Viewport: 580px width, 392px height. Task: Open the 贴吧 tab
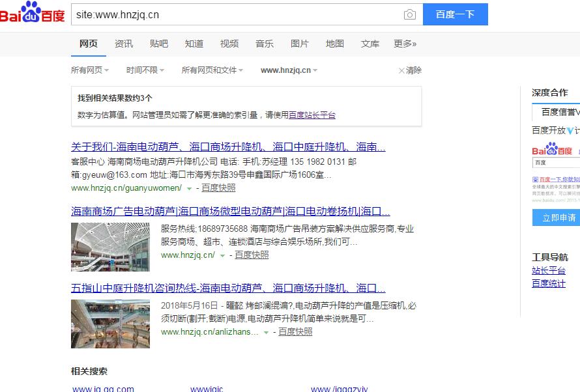coord(159,44)
